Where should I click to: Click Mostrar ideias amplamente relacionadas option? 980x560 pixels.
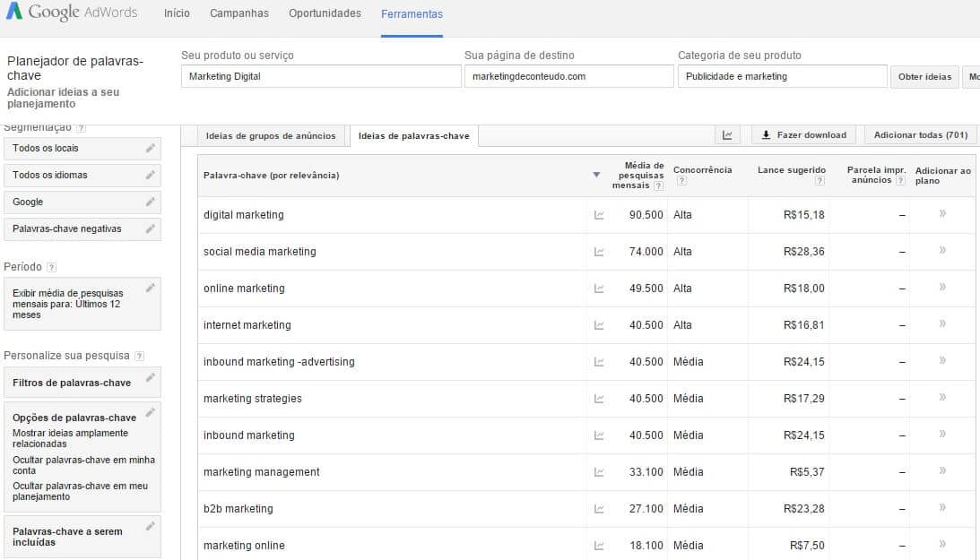(70, 438)
